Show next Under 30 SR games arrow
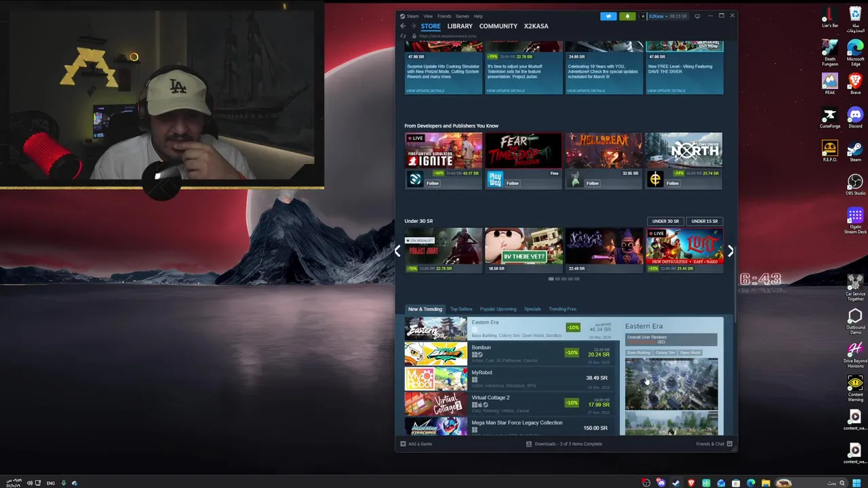 click(730, 251)
